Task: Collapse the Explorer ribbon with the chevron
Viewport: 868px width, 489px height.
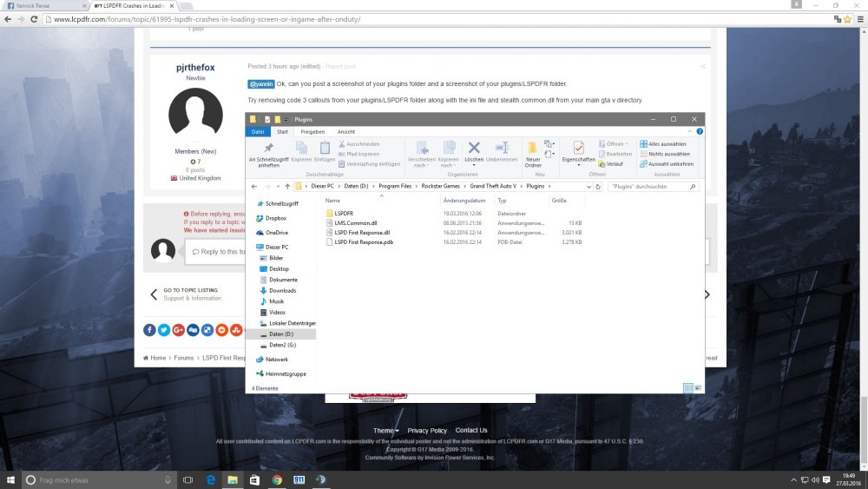Action: (692, 132)
